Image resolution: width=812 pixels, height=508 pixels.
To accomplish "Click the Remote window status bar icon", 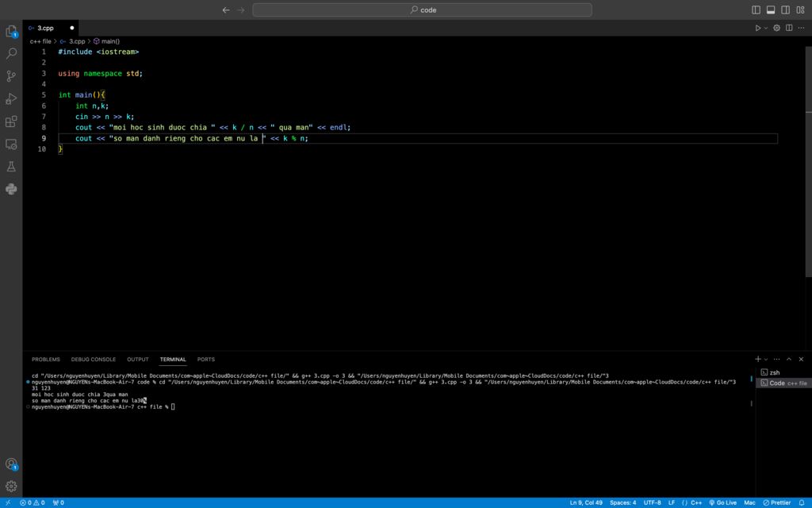I will coord(8,502).
